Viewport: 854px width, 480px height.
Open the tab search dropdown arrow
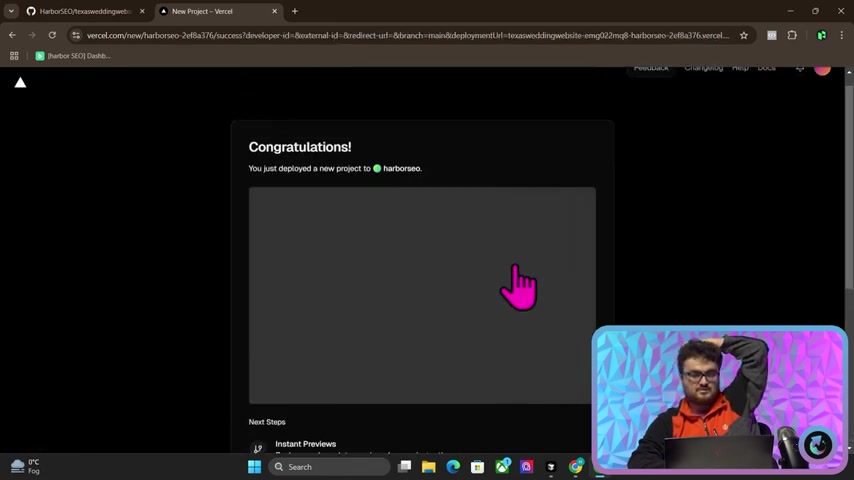11,11
